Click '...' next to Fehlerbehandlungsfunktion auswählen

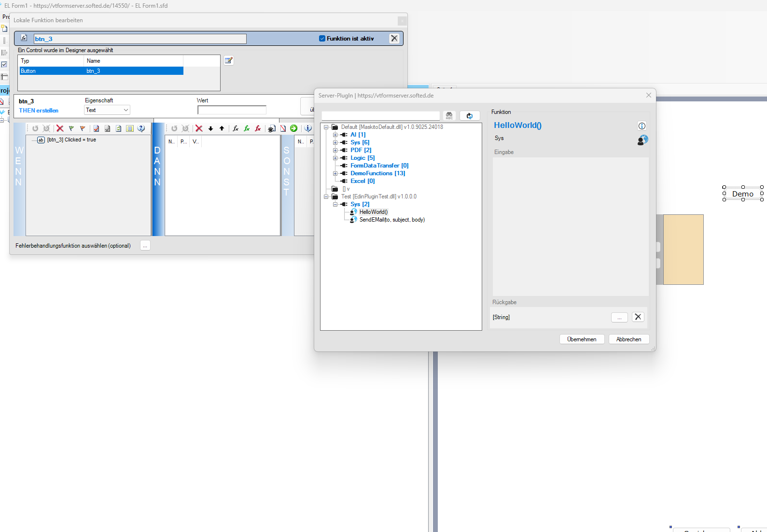click(x=145, y=246)
